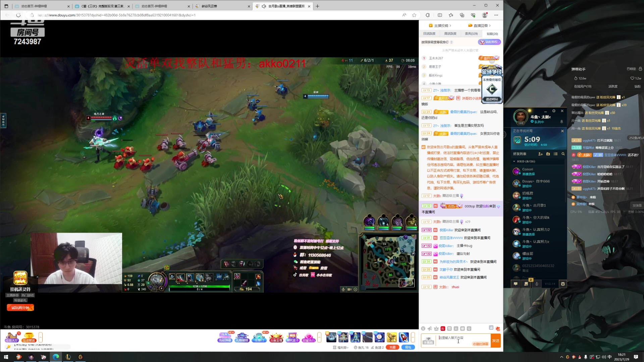Open 贵宾(329) tab
644x362 pixels.
pos(471,34)
